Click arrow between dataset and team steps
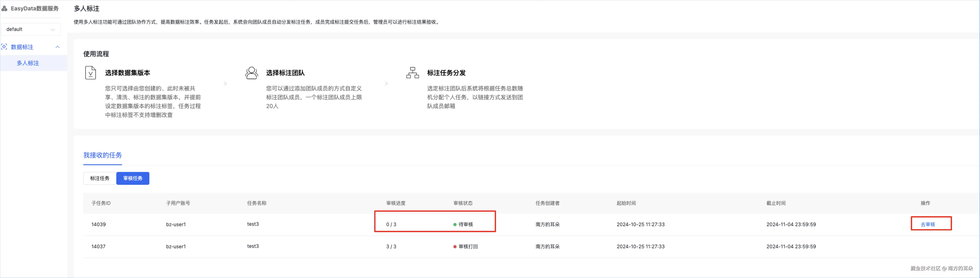The width and height of the screenshot is (980, 278). [225, 84]
